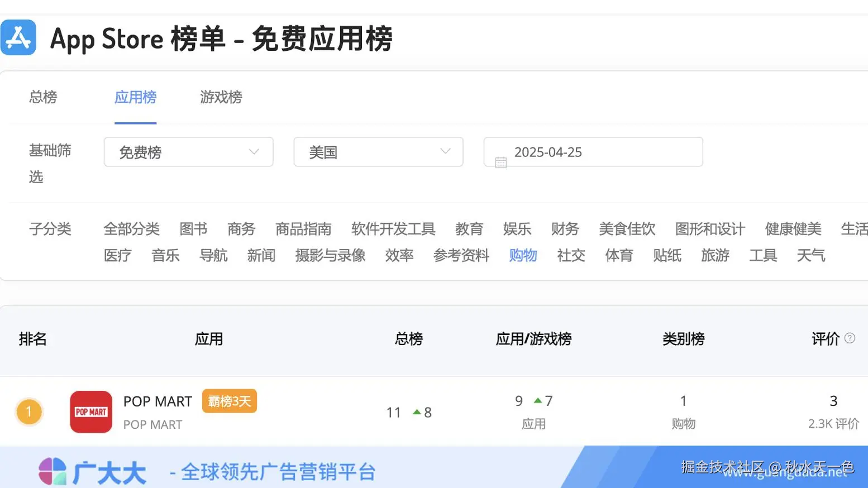
Task: Filter by 图形和设计 subcategory
Action: [710, 229]
